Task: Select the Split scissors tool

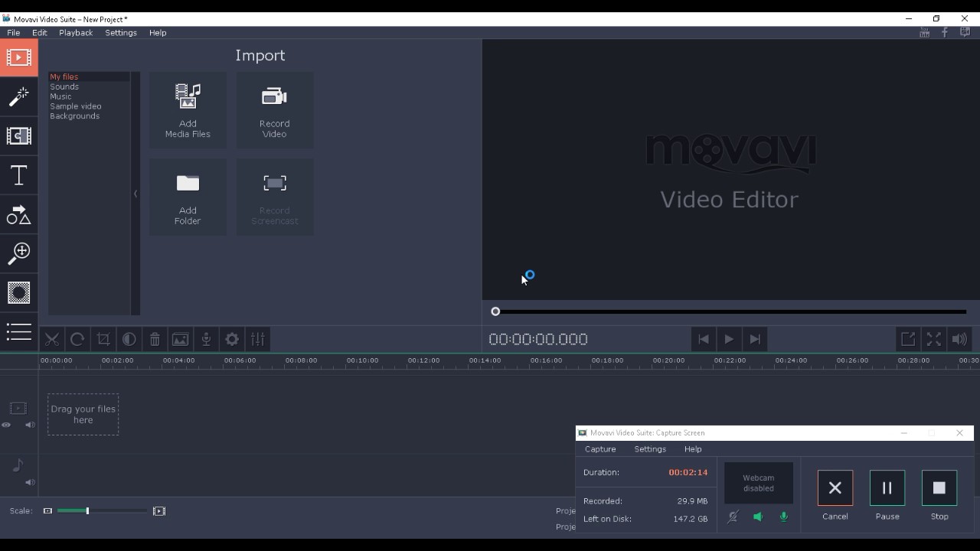Action: tap(51, 339)
